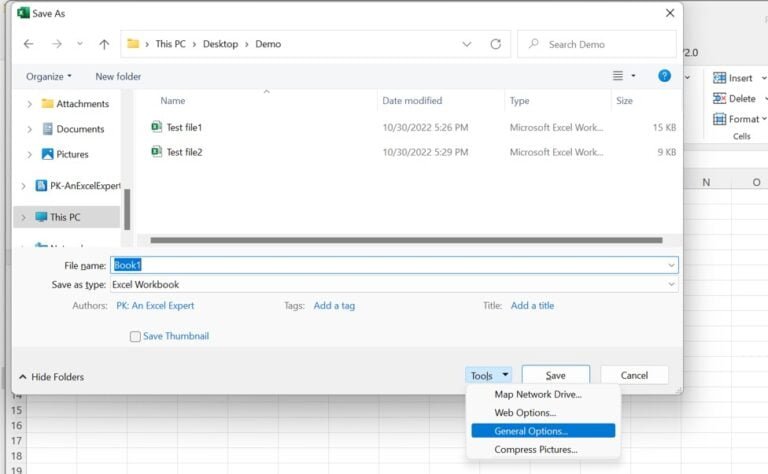The width and height of the screenshot is (768, 474).
Task: Expand the Attachments folder node
Action: [x=29, y=104]
